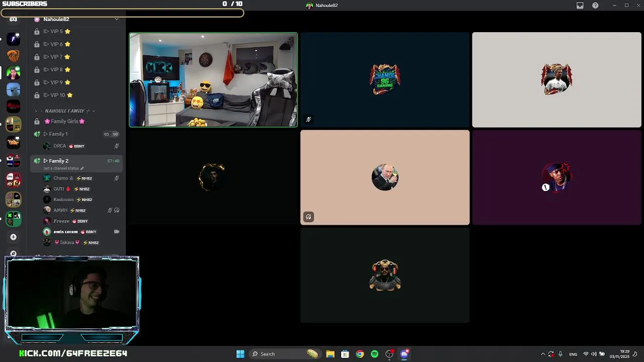Open the orange phoenix server icon

(14, 56)
